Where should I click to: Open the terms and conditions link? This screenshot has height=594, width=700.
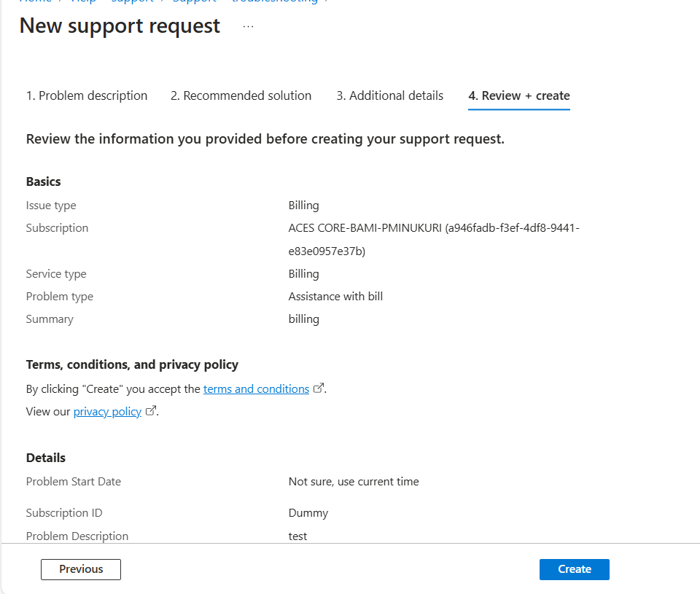256,389
